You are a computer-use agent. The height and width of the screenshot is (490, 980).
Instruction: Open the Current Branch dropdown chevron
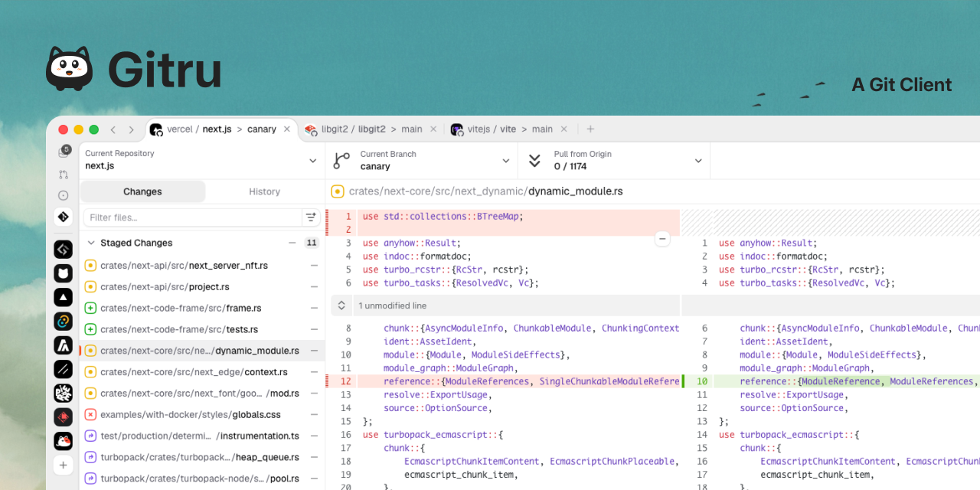point(505,161)
